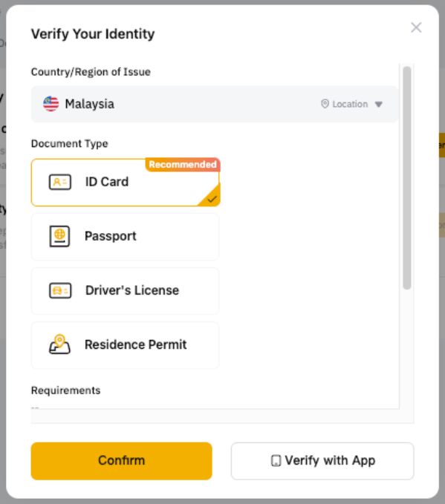Select ID Card document type
The image size is (445, 504).
coord(126,183)
